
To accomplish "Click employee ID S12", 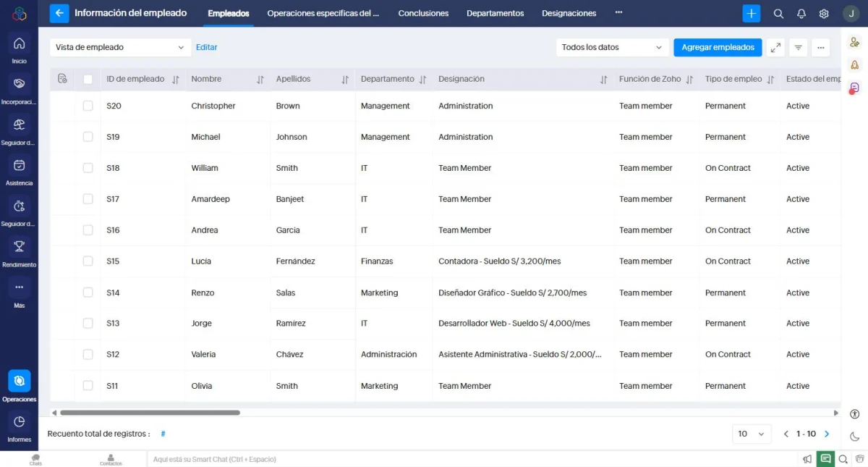I will point(113,355).
